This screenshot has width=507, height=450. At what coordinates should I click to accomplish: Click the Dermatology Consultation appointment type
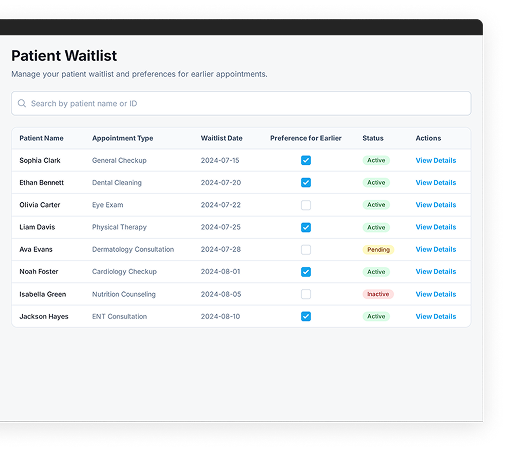click(133, 249)
